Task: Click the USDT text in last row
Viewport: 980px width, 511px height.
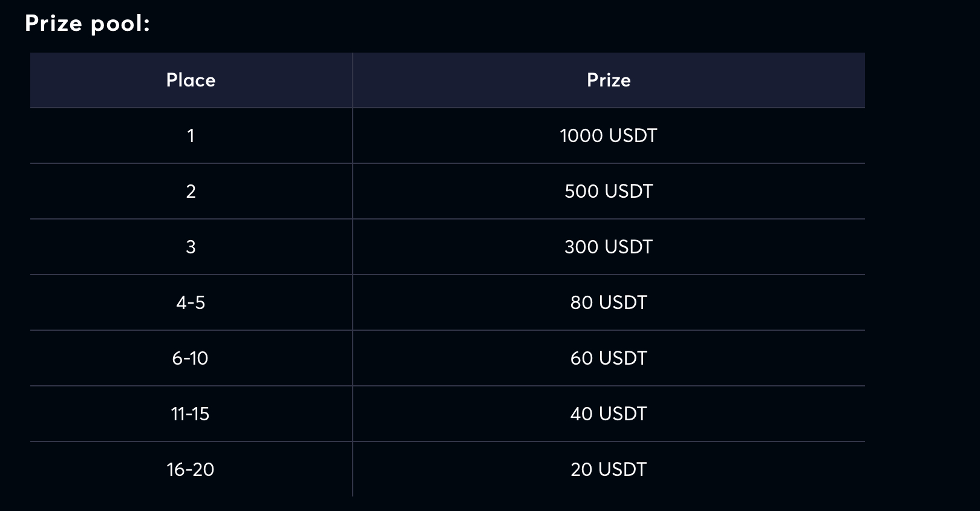Action: 622,470
